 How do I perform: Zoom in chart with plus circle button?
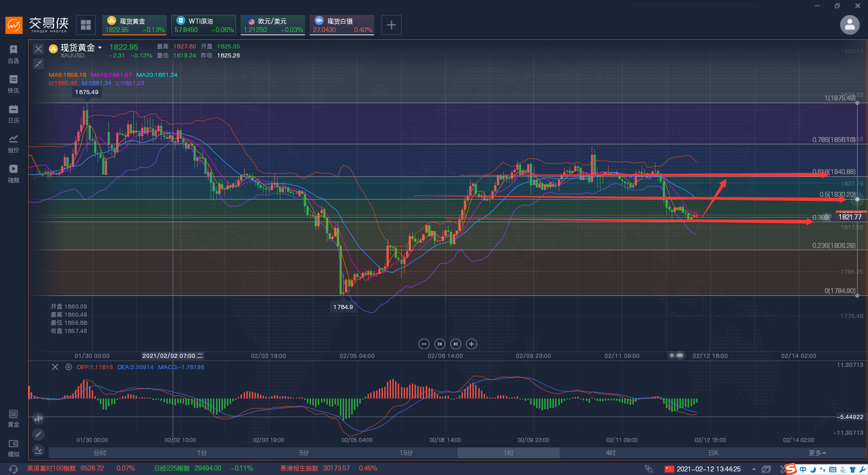point(472,344)
